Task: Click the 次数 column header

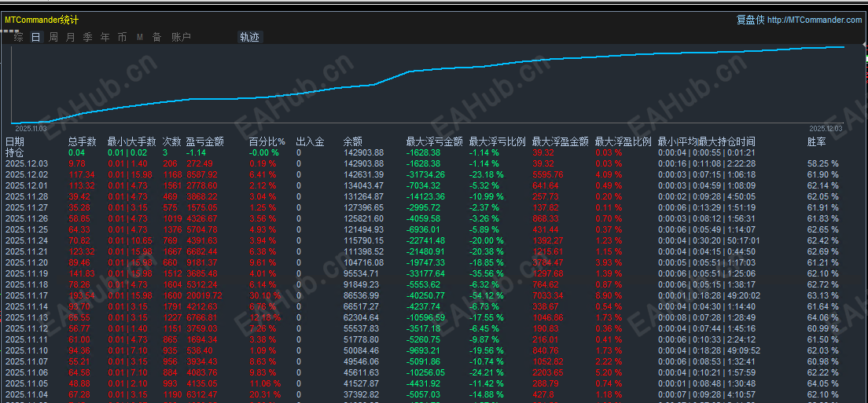Action: point(171,142)
